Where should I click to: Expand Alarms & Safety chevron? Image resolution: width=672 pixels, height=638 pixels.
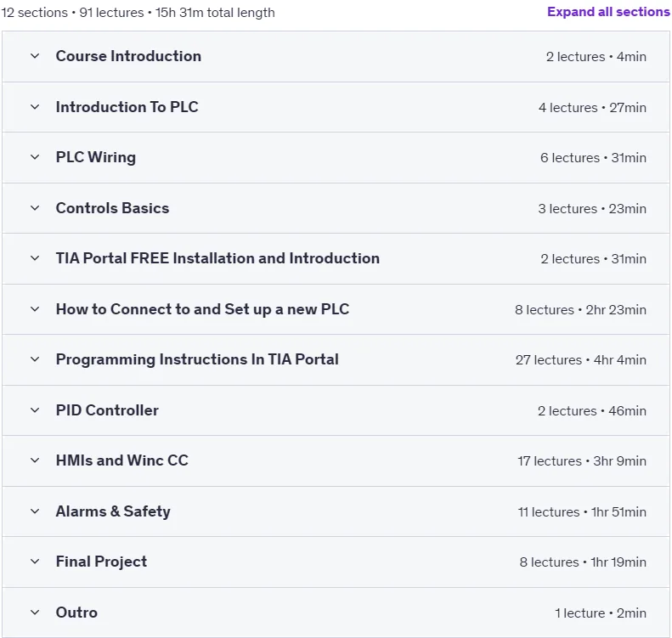coord(35,511)
